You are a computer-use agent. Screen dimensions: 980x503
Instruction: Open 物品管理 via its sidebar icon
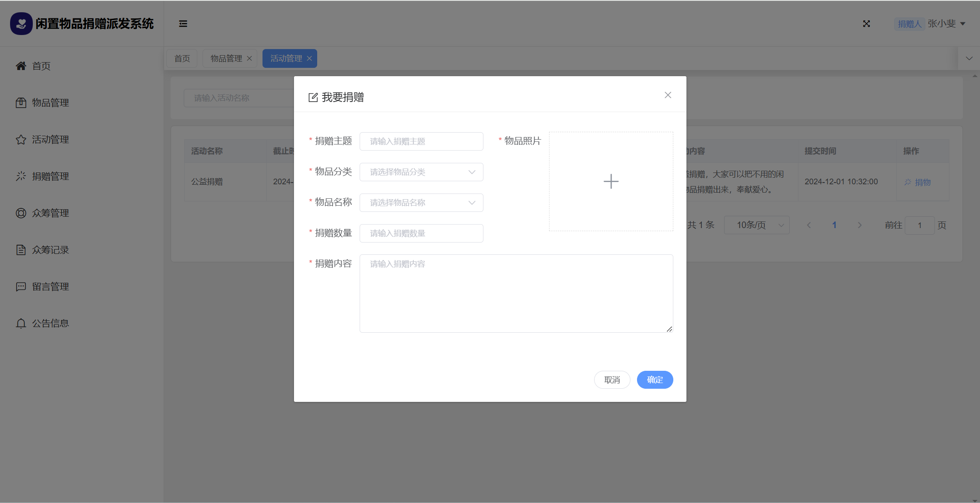click(21, 102)
